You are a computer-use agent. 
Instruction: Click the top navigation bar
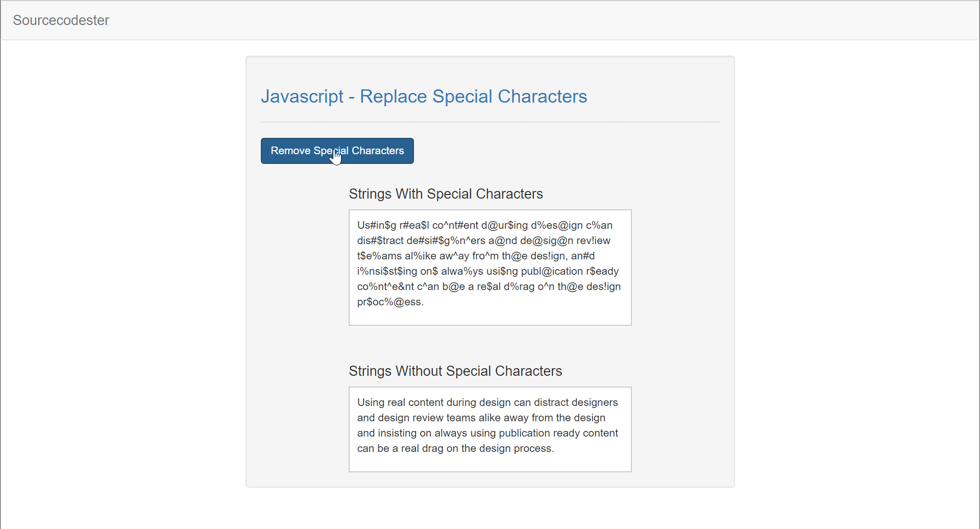pos(490,19)
